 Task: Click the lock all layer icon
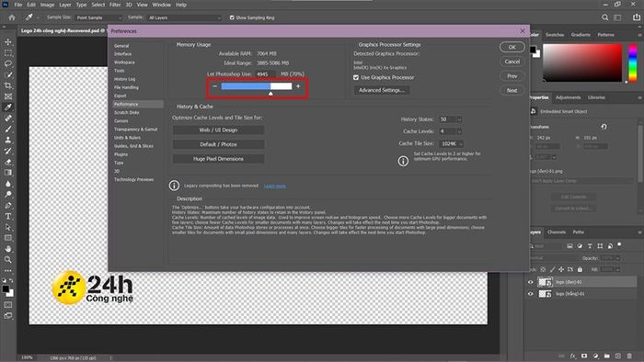580,269
